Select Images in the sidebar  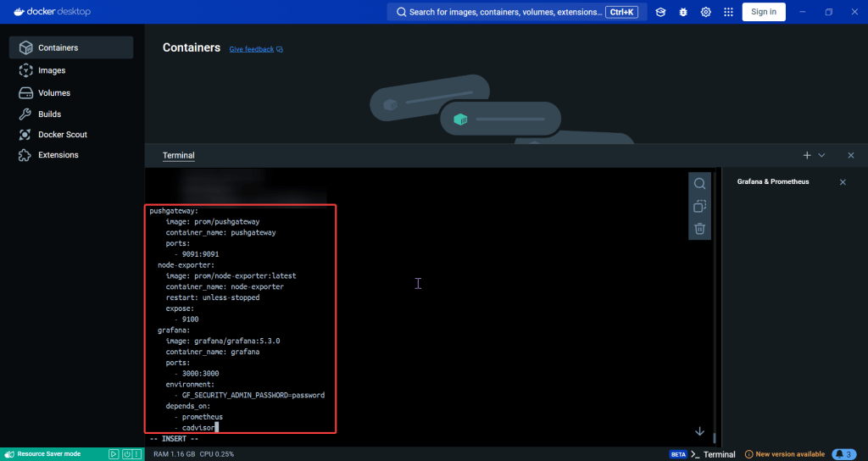click(52, 70)
